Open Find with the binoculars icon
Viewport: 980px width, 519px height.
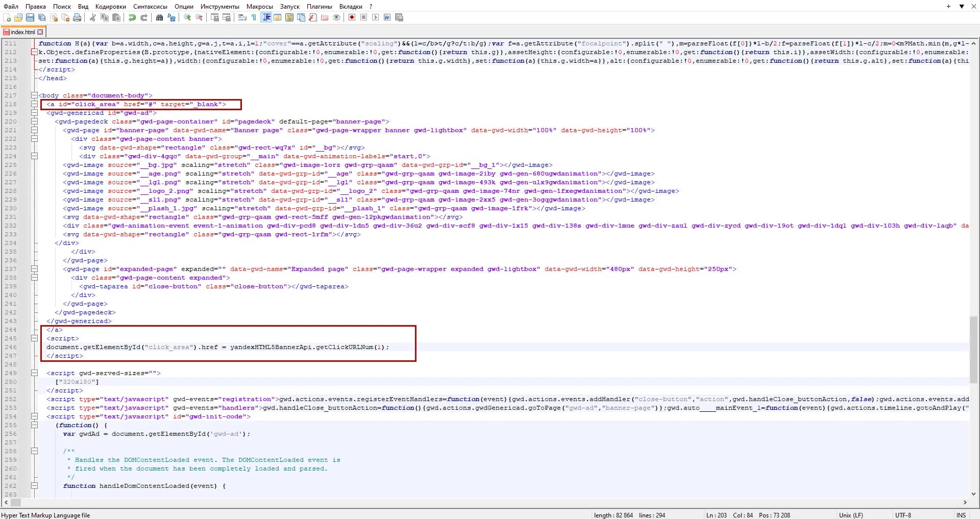click(160, 18)
